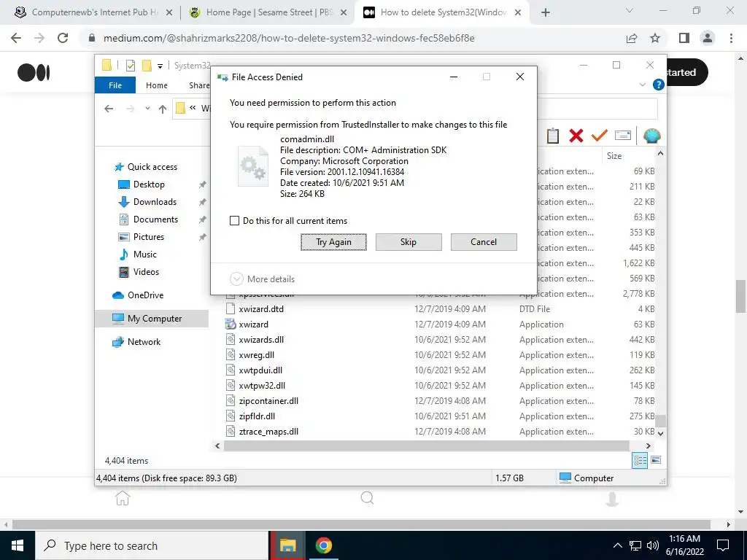
Task: Click the file list vertical scrollbar down arrow
Action: tap(660, 433)
